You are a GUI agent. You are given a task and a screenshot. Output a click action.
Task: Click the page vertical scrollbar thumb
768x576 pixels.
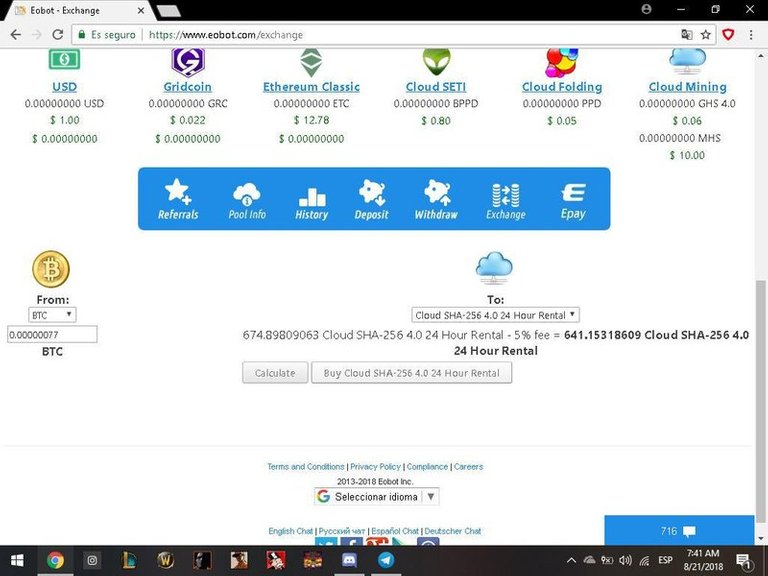click(x=761, y=402)
